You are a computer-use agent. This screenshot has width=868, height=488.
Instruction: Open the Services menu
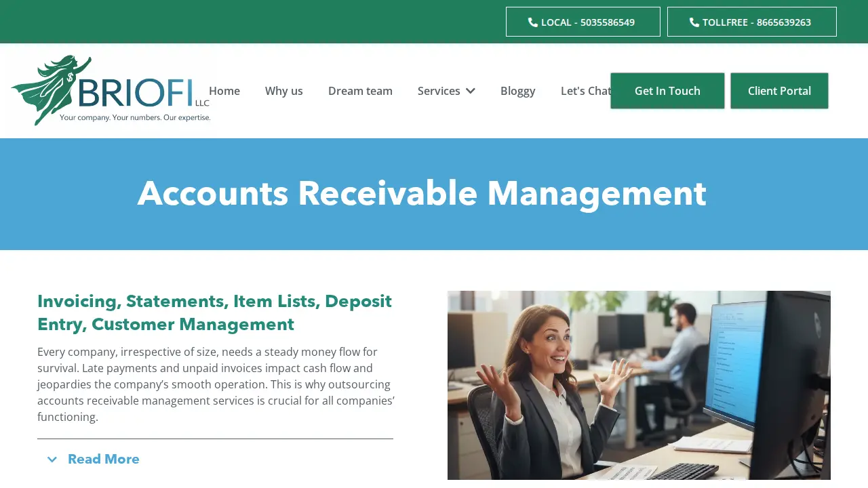pos(446,91)
